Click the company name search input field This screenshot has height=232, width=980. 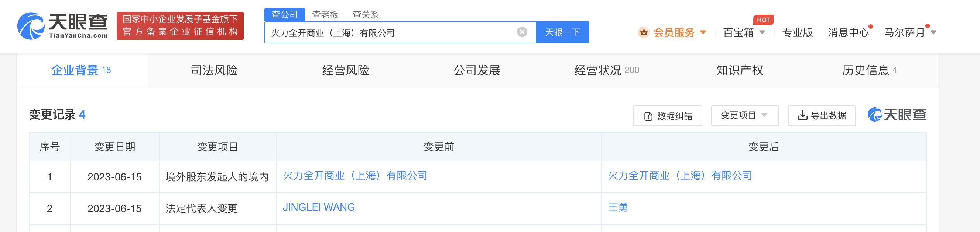392,33
